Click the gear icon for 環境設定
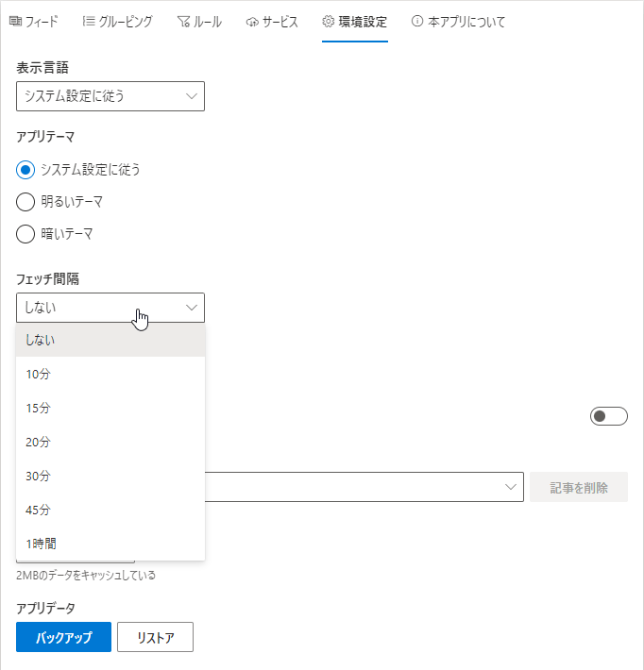 click(328, 22)
